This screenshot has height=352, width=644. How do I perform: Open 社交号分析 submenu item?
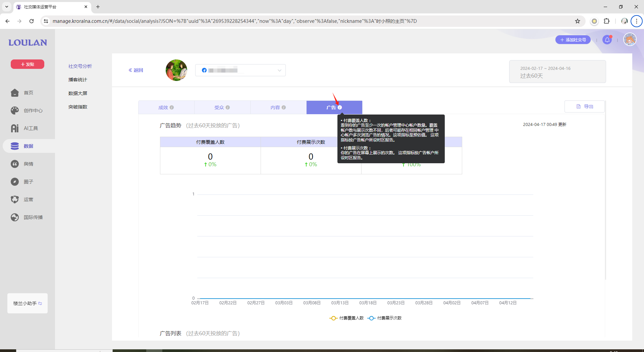(80, 66)
